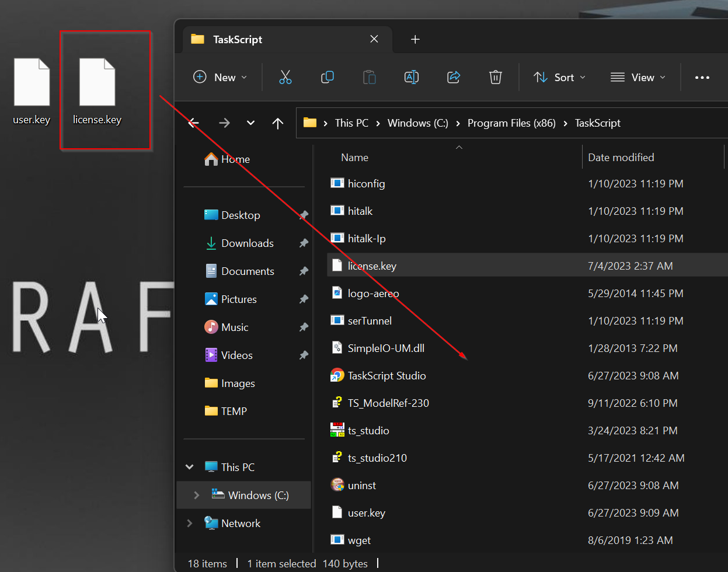Click the Delete trash can icon
The image size is (728, 572).
tap(495, 77)
